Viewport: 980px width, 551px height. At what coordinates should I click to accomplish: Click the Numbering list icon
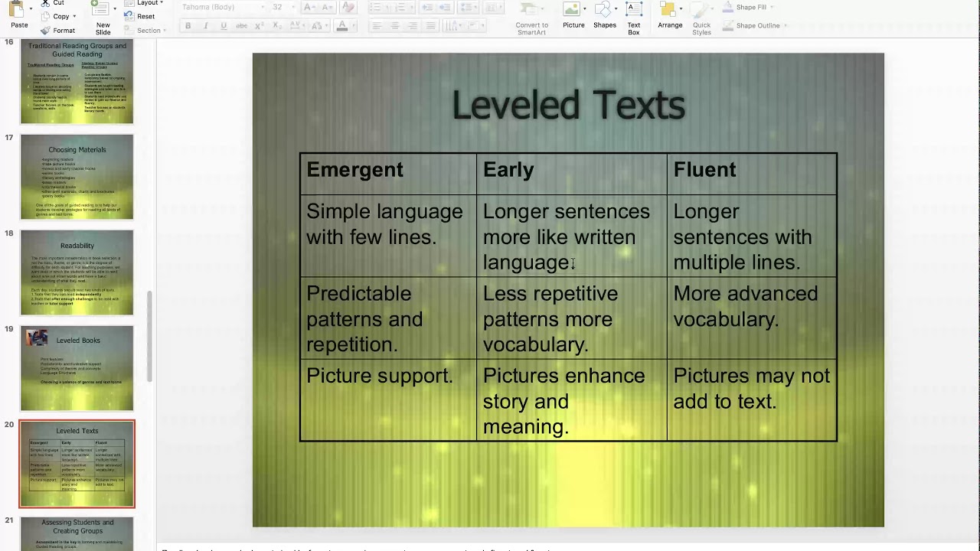pyautogui.click(x=400, y=7)
